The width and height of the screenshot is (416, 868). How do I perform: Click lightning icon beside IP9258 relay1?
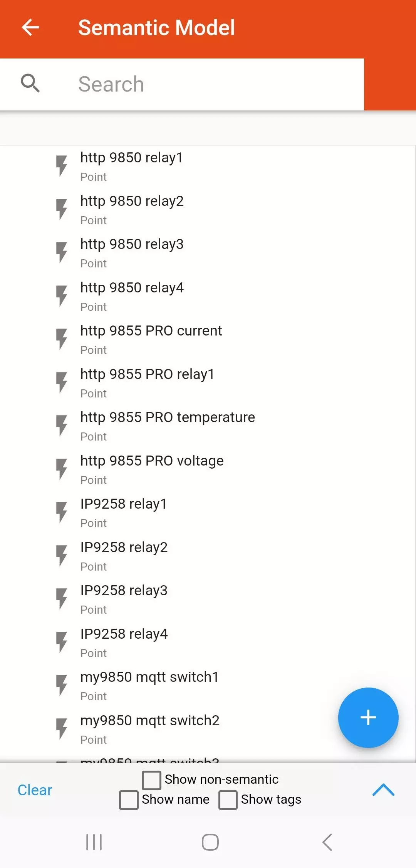(x=62, y=512)
